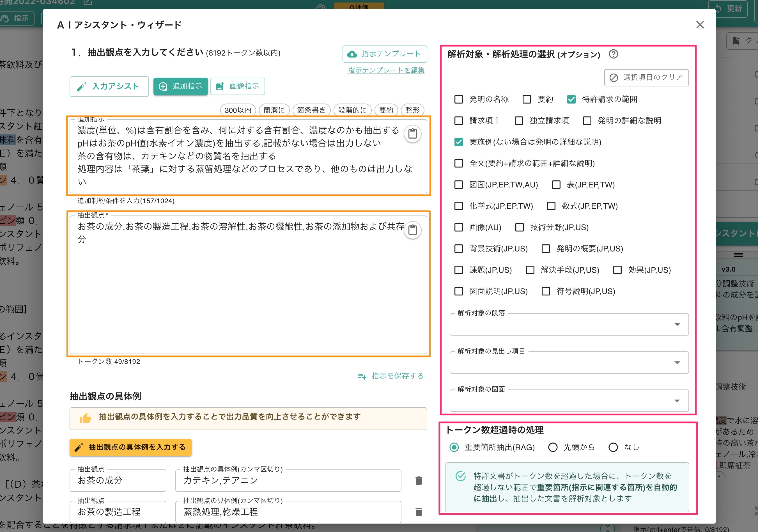
Task: Check the 画像(AU) checkbox
Action: [x=459, y=227]
